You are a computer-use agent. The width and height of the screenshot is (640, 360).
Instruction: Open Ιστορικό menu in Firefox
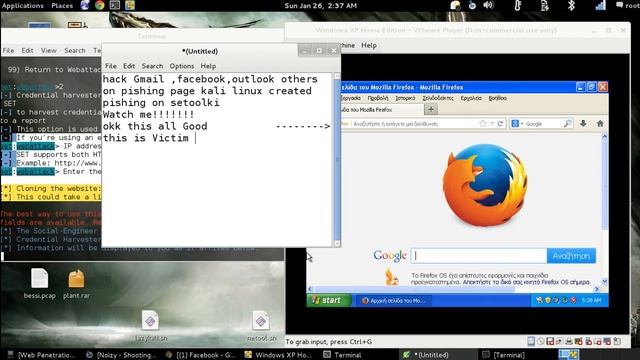click(x=405, y=98)
